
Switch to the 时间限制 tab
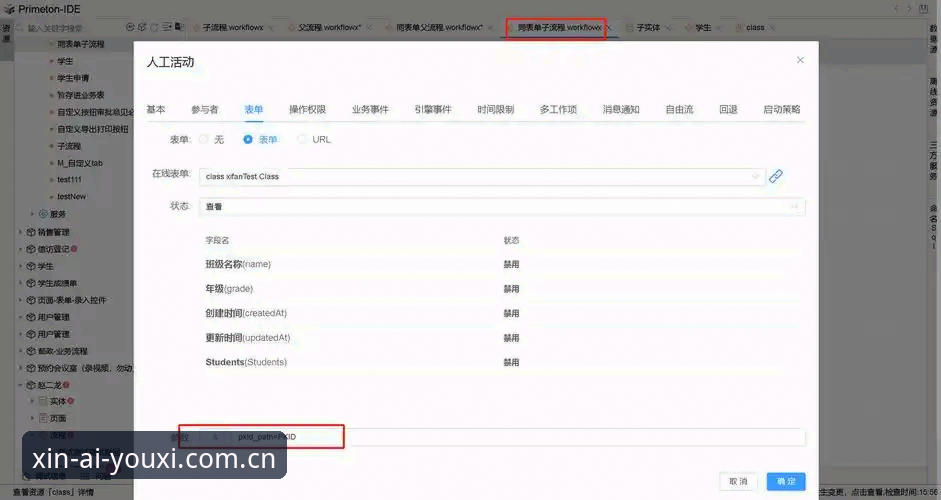click(496, 109)
